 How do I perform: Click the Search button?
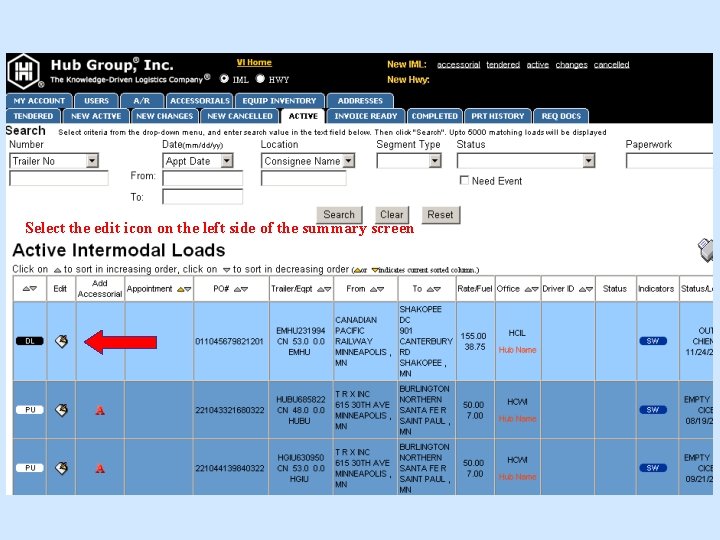pyautogui.click(x=339, y=214)
